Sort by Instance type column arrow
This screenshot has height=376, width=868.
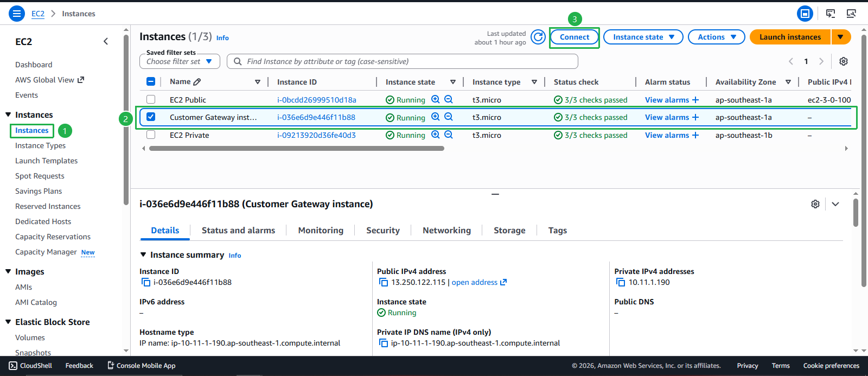(534, 82)
